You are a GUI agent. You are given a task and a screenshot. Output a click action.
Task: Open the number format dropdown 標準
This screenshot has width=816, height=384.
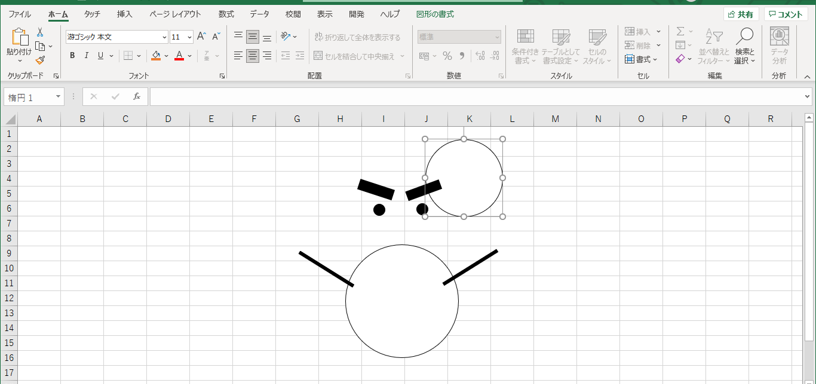coord(497,37)
